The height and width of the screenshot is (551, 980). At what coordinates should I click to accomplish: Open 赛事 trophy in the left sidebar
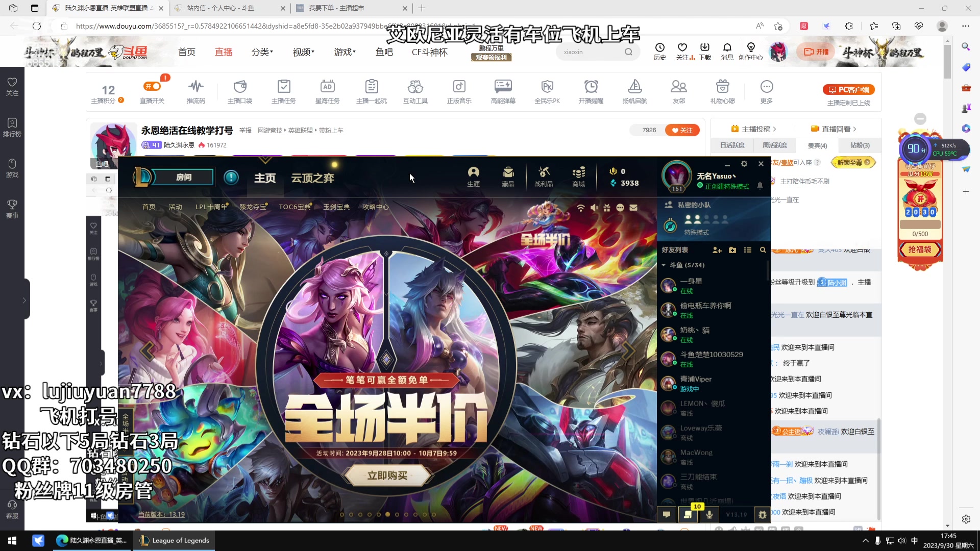coord(12,209)
